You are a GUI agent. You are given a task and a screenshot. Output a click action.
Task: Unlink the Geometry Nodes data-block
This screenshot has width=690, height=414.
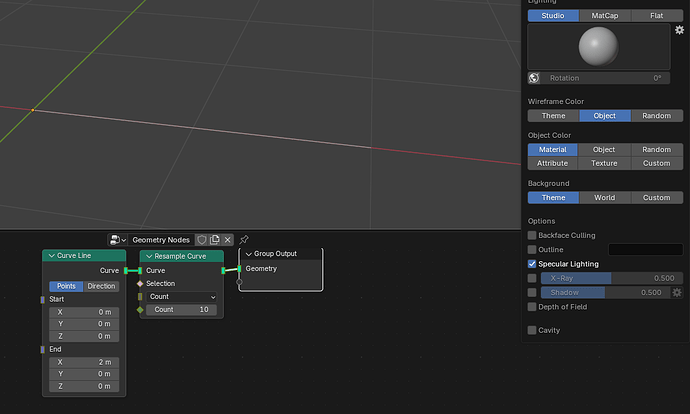(228, 240)
